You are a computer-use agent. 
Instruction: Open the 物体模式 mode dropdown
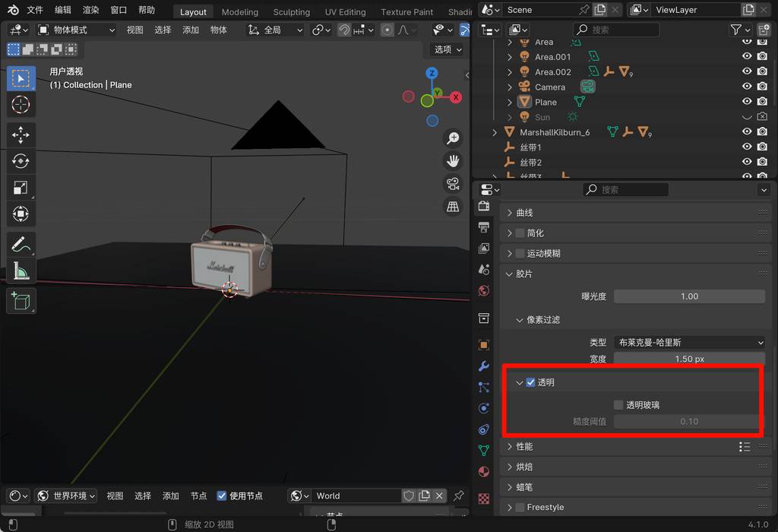tap(76, 30)
